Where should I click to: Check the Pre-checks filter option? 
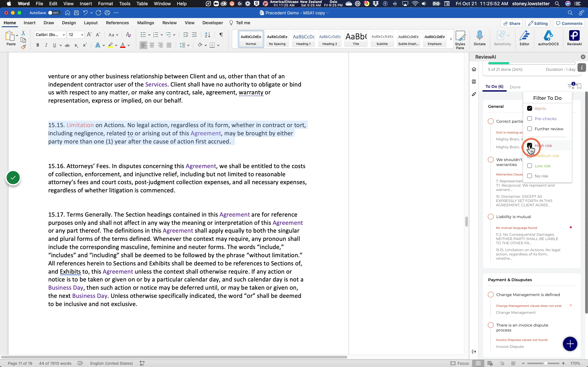pos(529,119)
